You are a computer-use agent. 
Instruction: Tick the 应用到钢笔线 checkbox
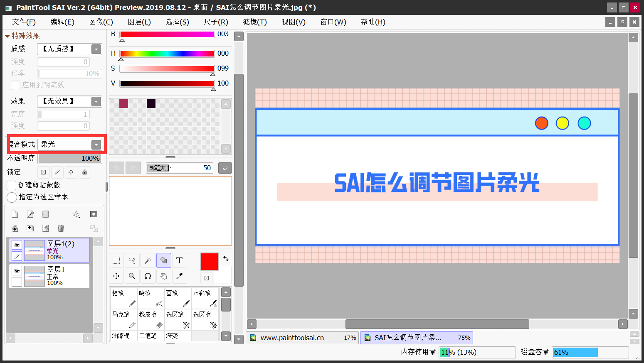click(15, 85)
